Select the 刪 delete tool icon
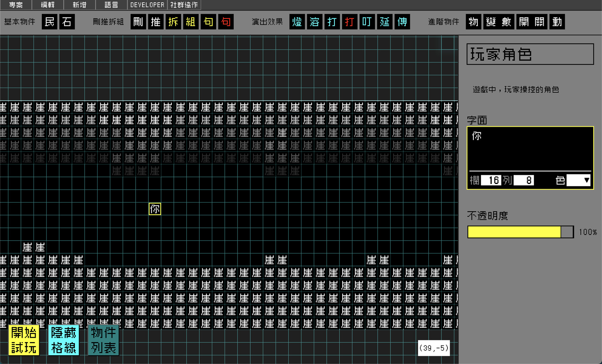This screenshot has height=364, width=602. (x=138, y=22)
